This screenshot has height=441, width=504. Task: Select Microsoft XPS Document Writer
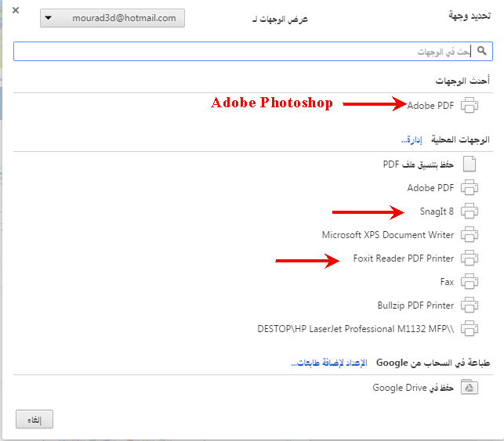point(388,235)
